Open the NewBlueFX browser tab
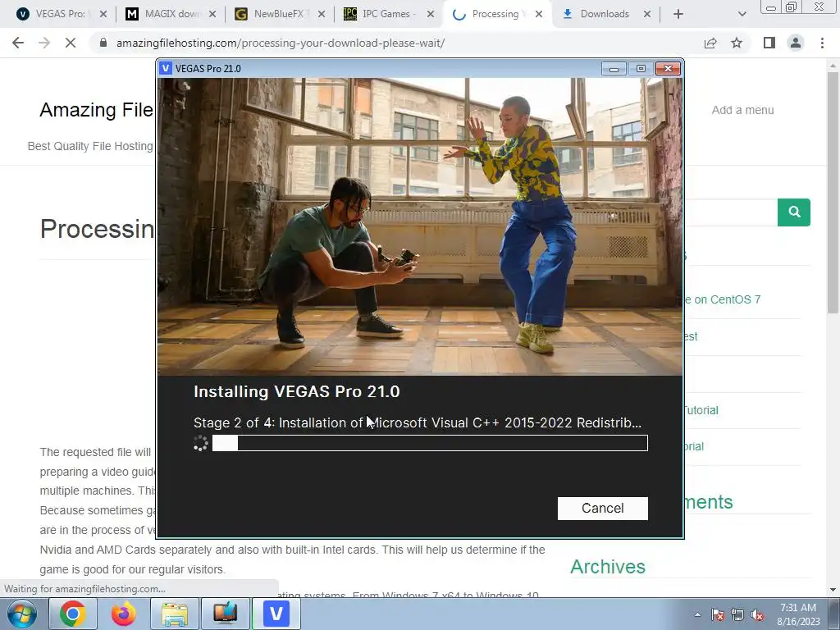Screen dimensions: 840x630 [279, 14]
